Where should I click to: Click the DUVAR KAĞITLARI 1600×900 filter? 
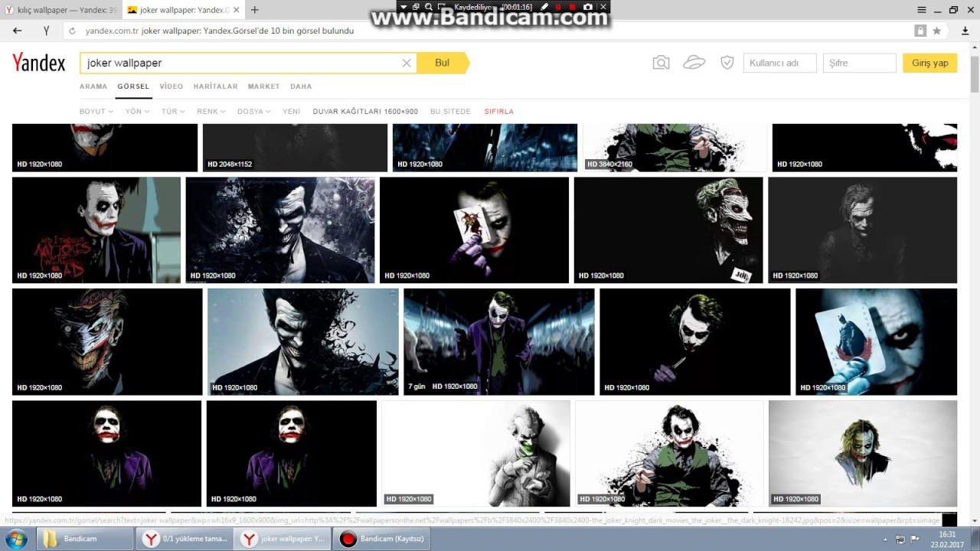(365, 112)
